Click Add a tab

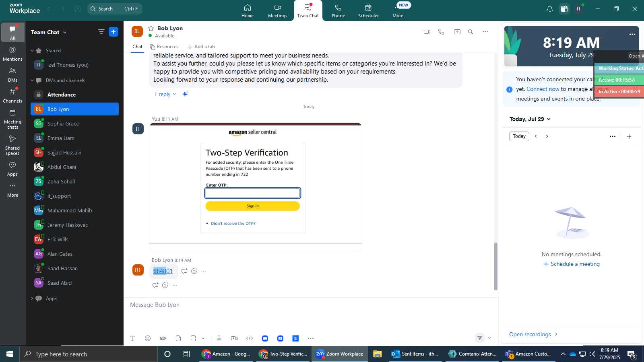(201, 47)
